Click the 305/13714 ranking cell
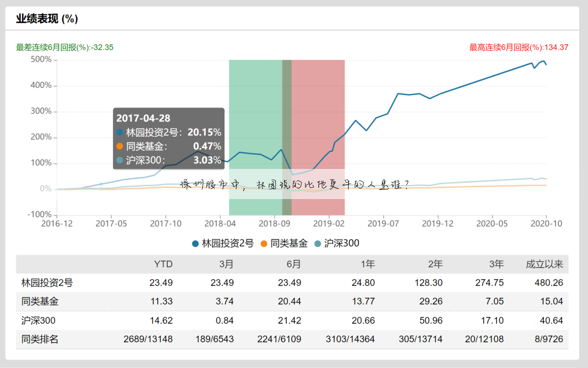 coord(421,339)
